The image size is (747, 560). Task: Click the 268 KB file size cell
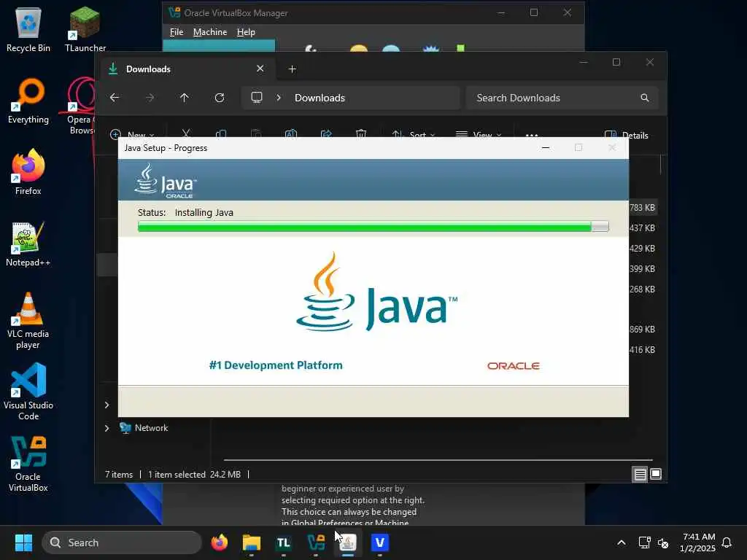pos(642,289)
